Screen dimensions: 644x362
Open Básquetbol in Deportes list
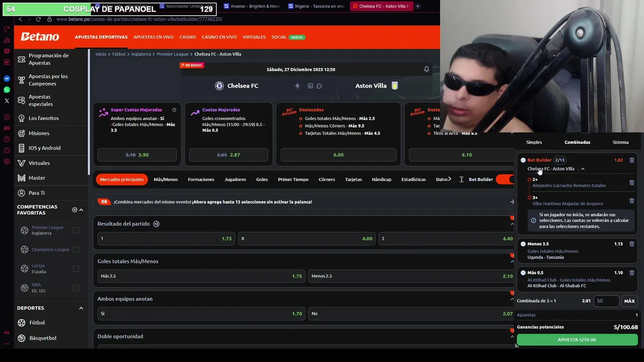[x=43, y=338]
